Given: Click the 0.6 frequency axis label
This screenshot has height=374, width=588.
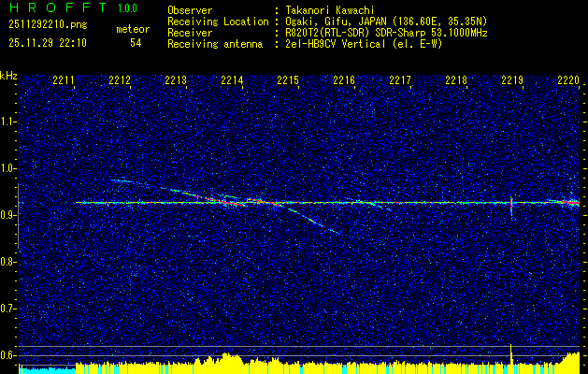Looking at the screenshot, I should [x=7, y=355].
